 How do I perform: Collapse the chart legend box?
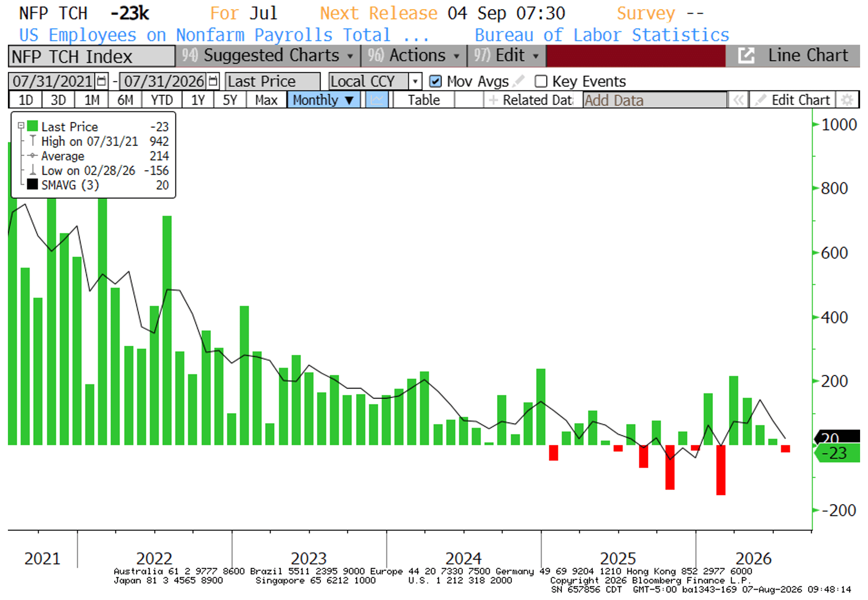pos(21,125)
